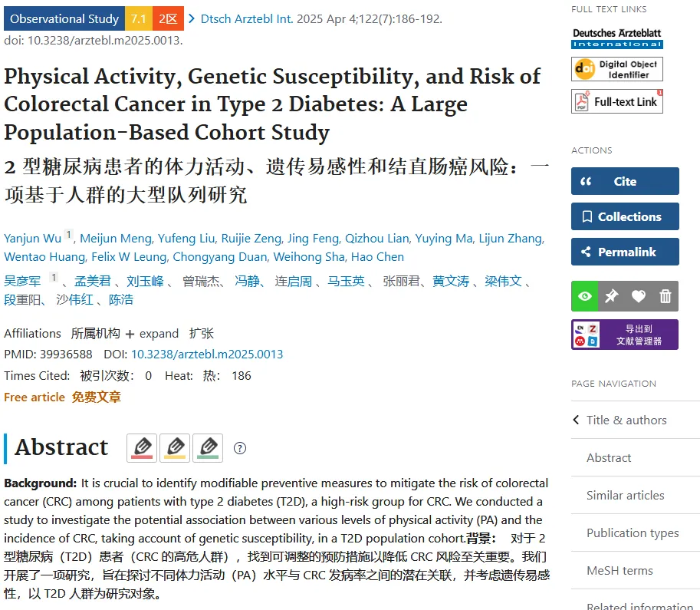Screen dimensions: 700x610
Task: Choose the green highlighter pen icon
Action: pyautogui.click(x=208, y=448)
